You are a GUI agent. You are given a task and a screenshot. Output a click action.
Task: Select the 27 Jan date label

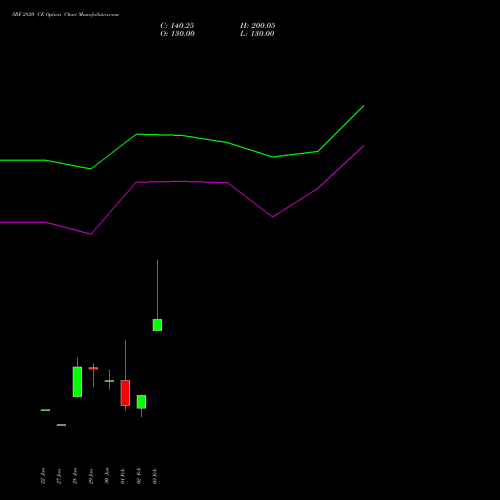click(x=59, y=476)
